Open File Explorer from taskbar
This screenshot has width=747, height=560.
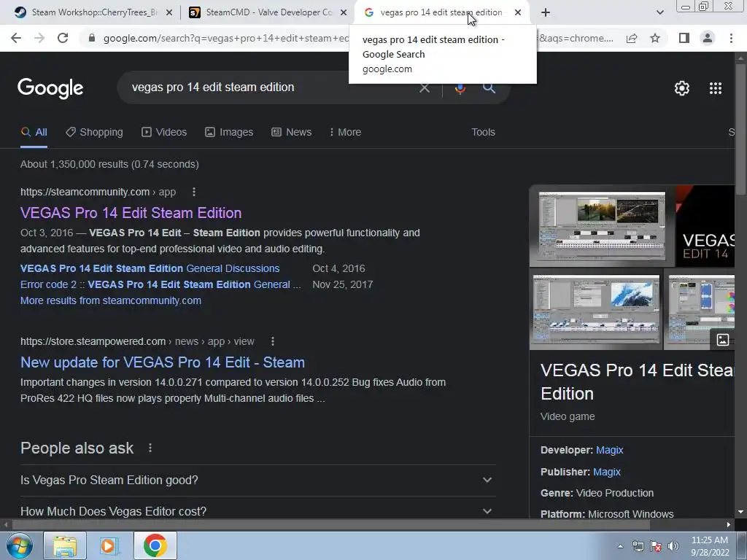pyautogui.click(x=65, y=545)
